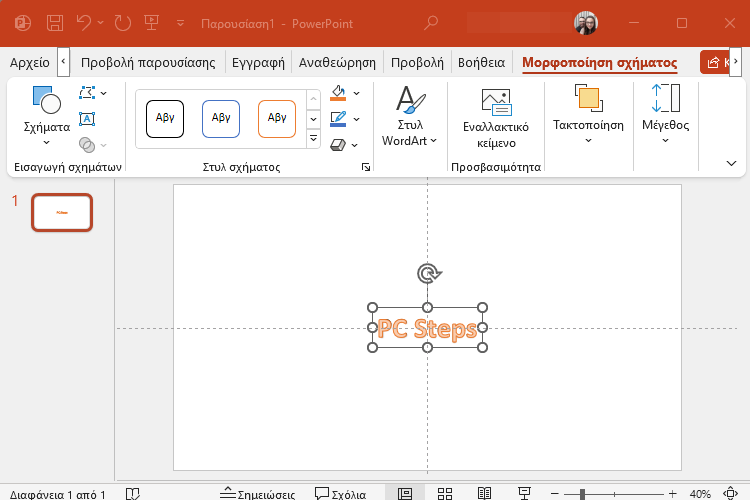Expand the shape styles gallery
The height and width of the screenshot is (500, 750).
click(313, 139)
